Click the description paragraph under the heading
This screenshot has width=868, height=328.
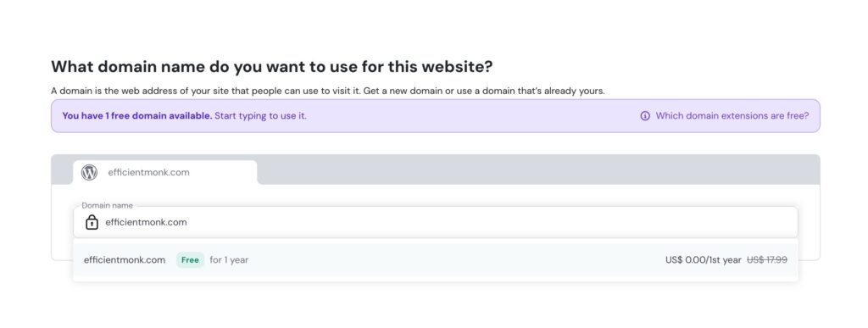pyautogui.click(x=328, y=91)
